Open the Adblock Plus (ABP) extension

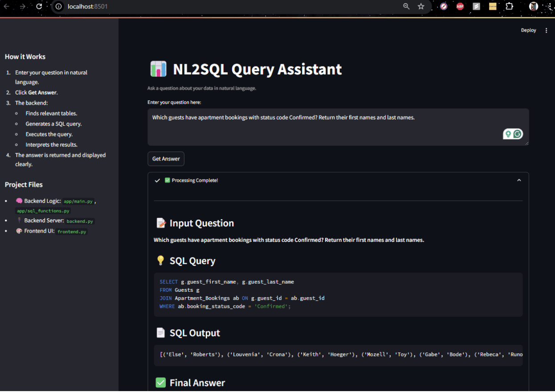(x=460, y=6)
